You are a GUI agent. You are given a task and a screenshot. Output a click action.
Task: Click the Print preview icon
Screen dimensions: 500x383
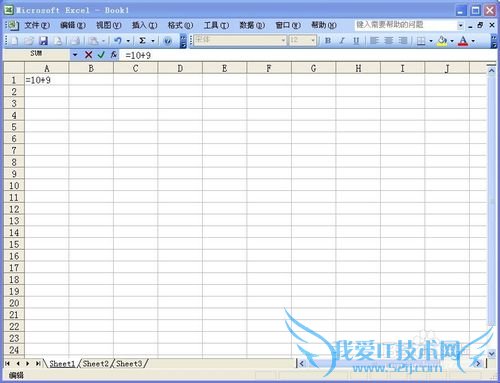click(x=58, y=41)
